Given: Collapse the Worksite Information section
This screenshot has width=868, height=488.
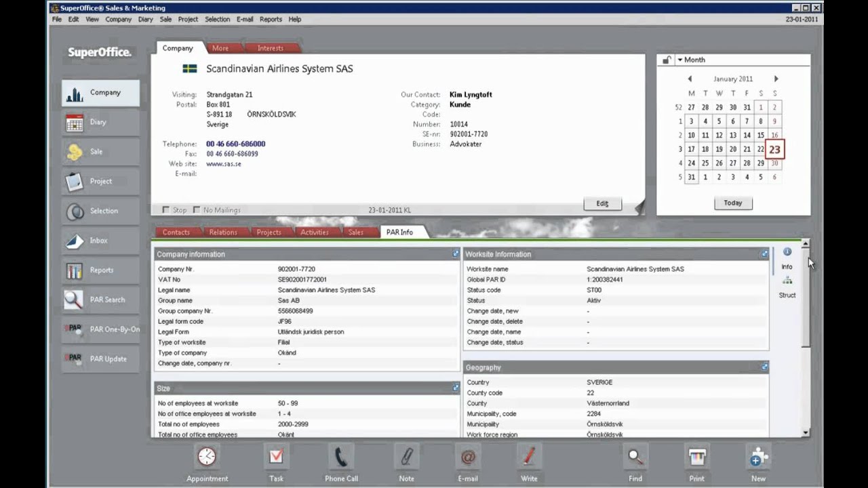Looking at the screenshot, I should 764,253.
